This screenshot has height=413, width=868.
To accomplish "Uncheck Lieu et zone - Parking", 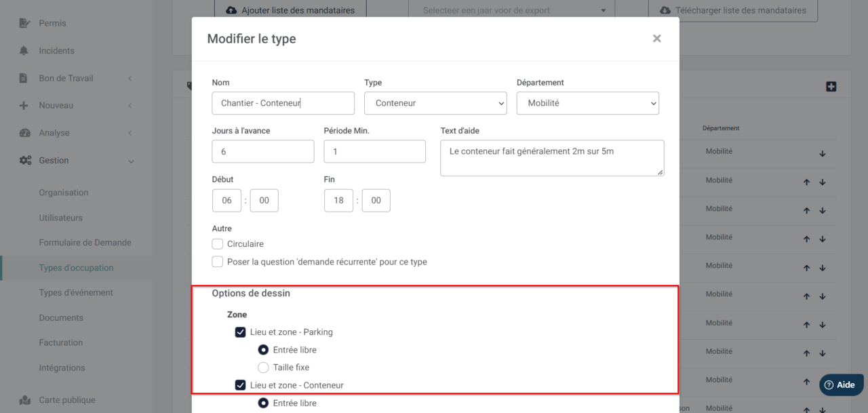I will click(240, 332).
